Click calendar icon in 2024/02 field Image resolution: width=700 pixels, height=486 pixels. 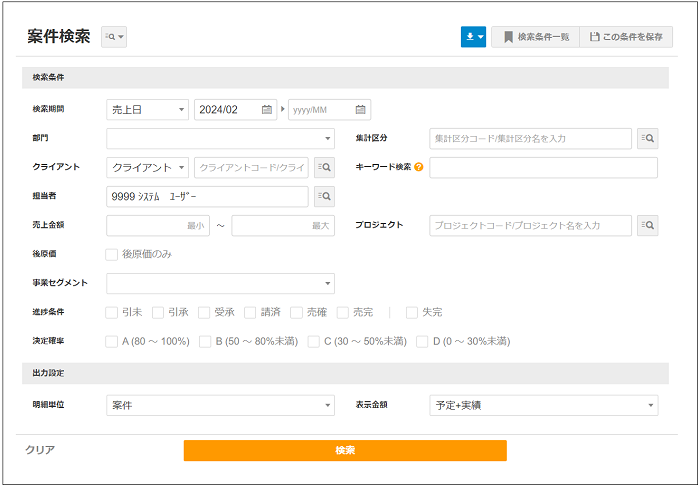[267, 109]
